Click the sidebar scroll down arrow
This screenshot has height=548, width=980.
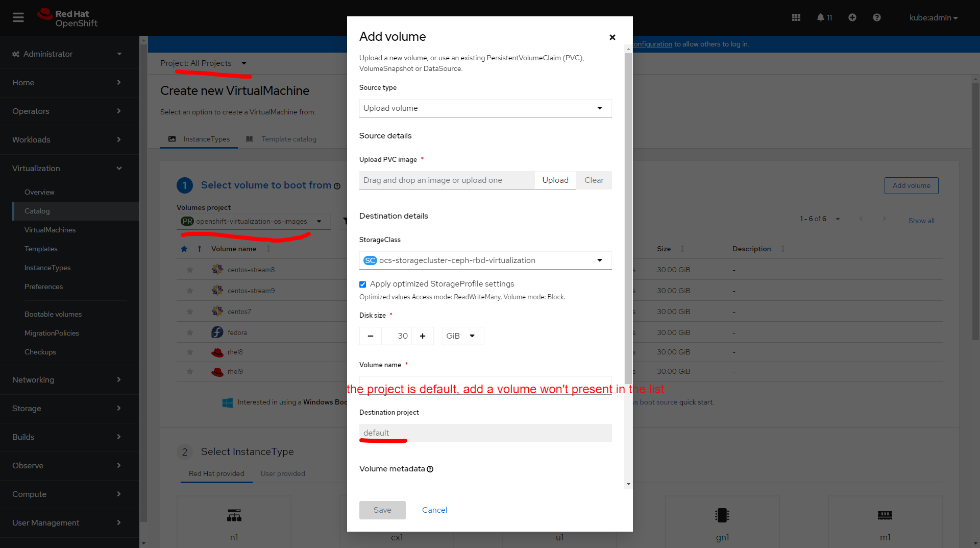(x=143, y=543)
